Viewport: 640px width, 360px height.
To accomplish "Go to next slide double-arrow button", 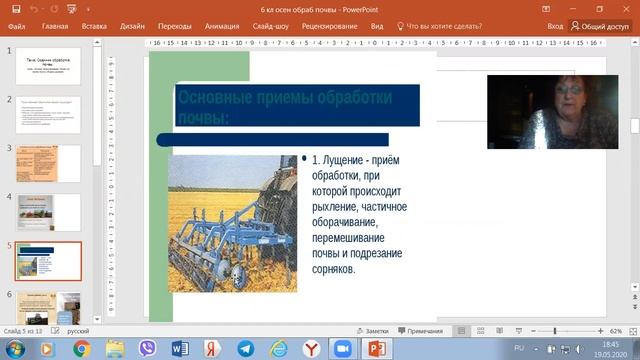I will (635, 307).
